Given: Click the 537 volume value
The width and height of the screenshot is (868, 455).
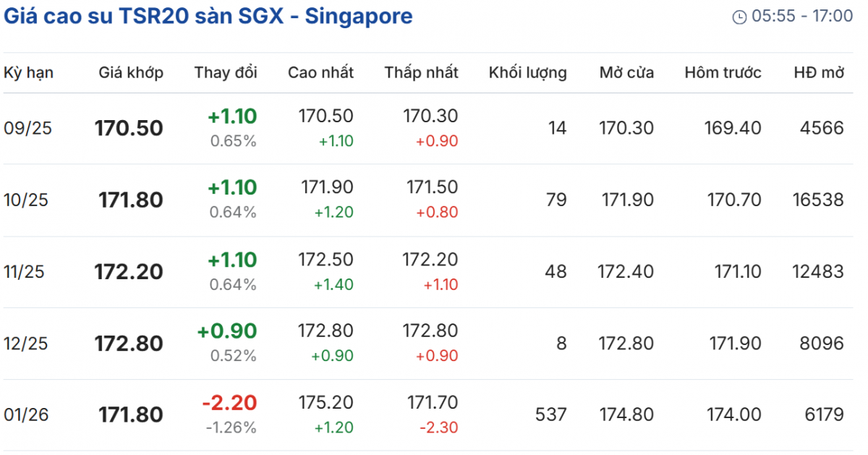Looking at the screenshot, I should point(550,414).
